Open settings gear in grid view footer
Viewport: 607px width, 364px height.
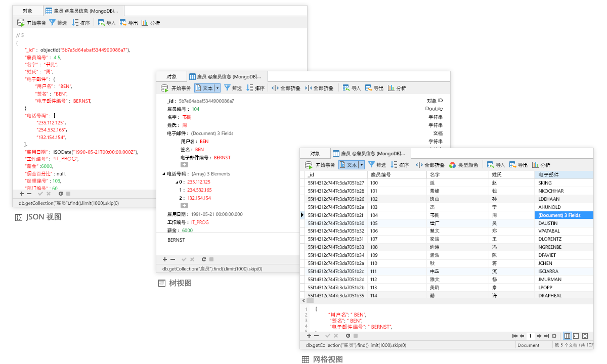(x=554, y=336)
